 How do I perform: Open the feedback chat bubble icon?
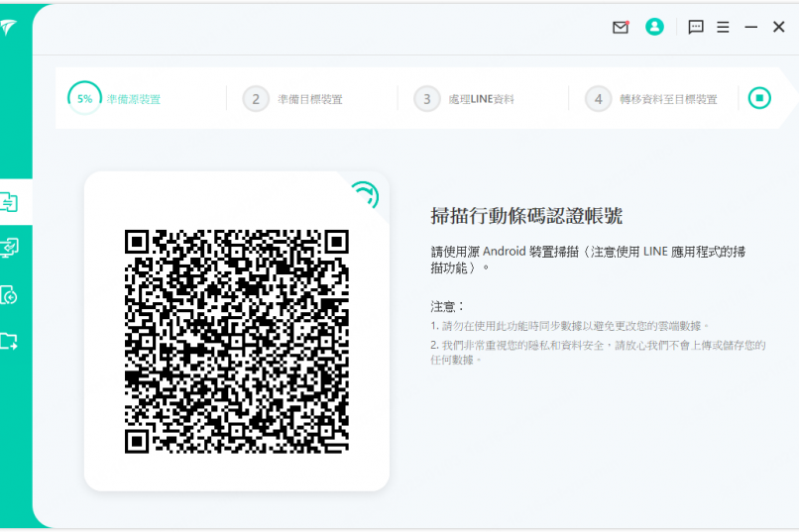pyautogui.click(x=696, y=28)
